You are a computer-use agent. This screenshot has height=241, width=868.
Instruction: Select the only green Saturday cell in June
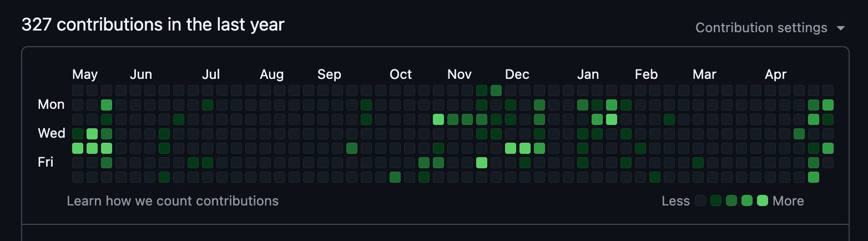164,177
